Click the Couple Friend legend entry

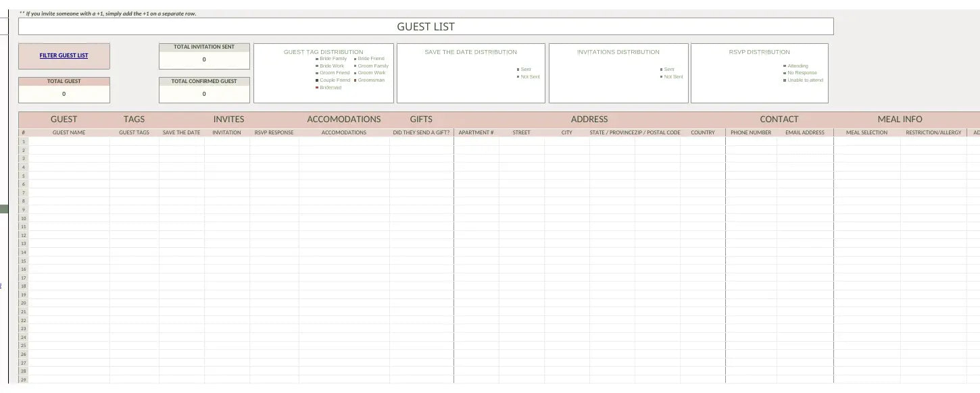[333, 80]
